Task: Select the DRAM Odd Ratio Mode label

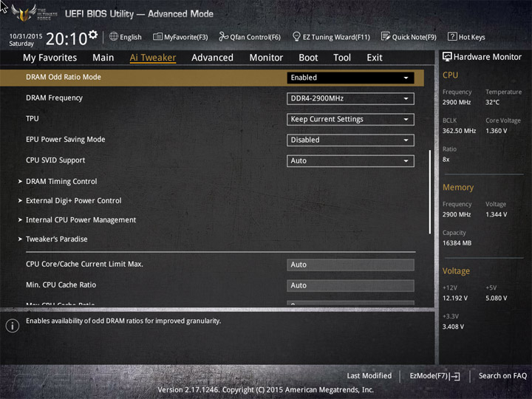Action: [64, 78]
